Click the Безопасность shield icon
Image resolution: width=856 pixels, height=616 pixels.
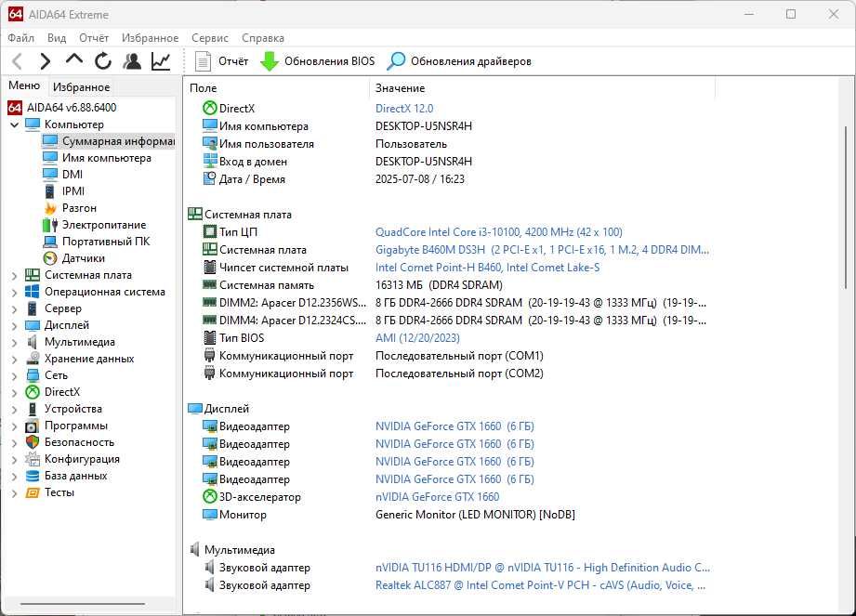coord(33,442)
